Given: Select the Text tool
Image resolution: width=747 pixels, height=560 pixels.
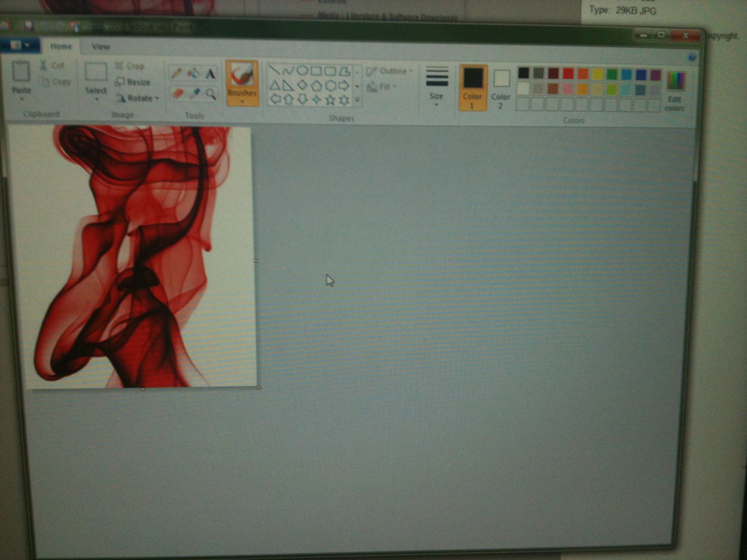Looking at the screenshot, I should point(210,74).
